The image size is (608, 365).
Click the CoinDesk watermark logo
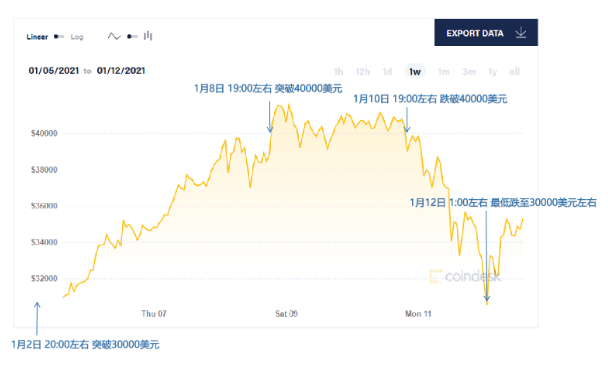point(465,276)
